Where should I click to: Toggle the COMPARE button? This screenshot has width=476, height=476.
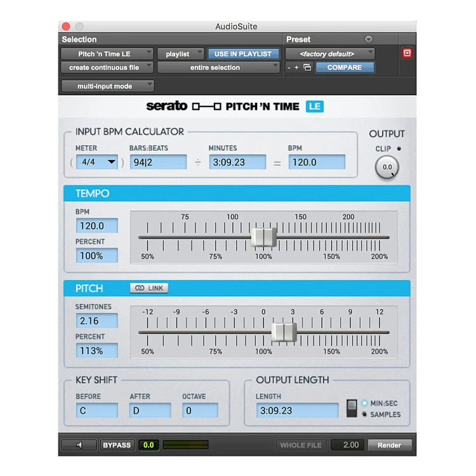(345, 67)
